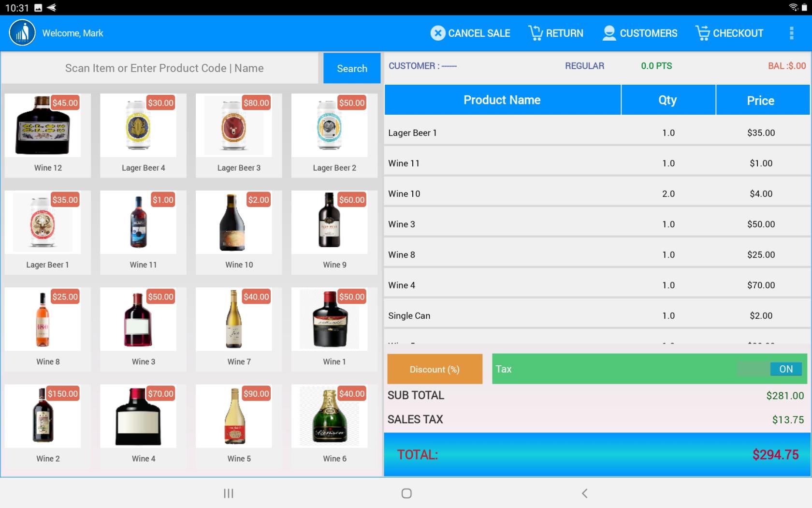Select the Qty column header
Image resolution: width=812 pixels, height=508 pixels.
667,100
